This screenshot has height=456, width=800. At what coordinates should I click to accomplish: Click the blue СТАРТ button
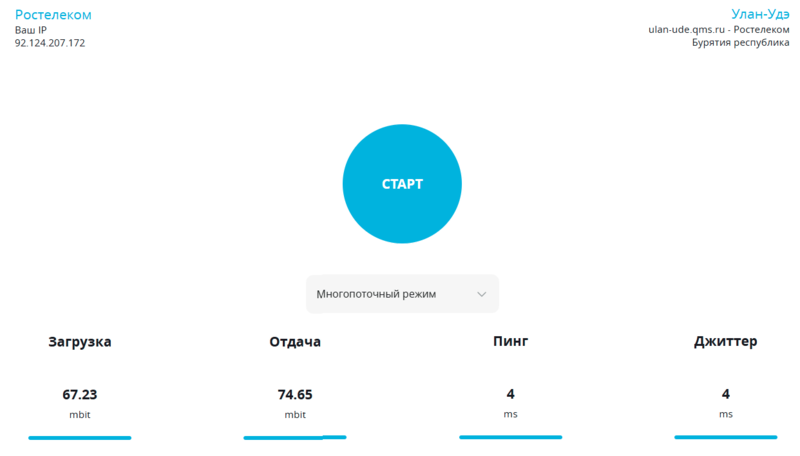pos(402,184)
